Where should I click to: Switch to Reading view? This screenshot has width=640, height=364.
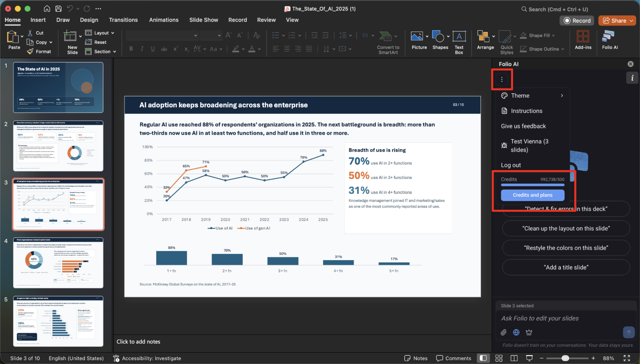[514, 358]
